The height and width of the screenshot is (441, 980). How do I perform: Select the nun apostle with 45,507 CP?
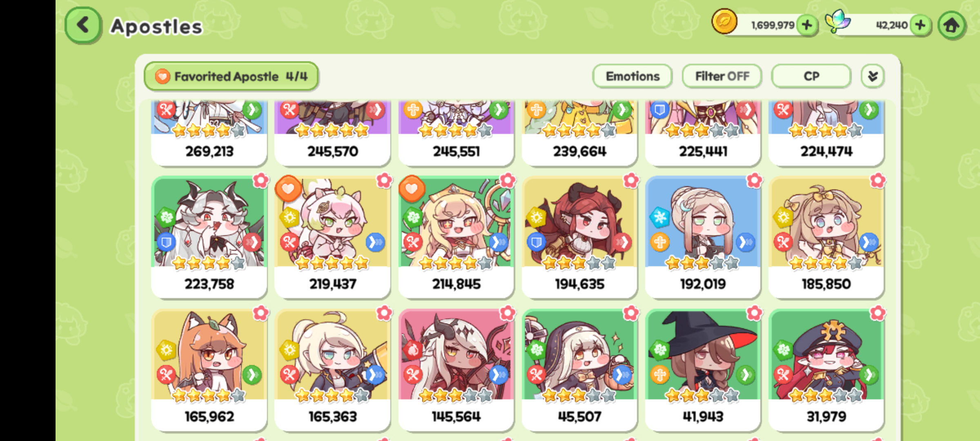(x=579, y=370)
